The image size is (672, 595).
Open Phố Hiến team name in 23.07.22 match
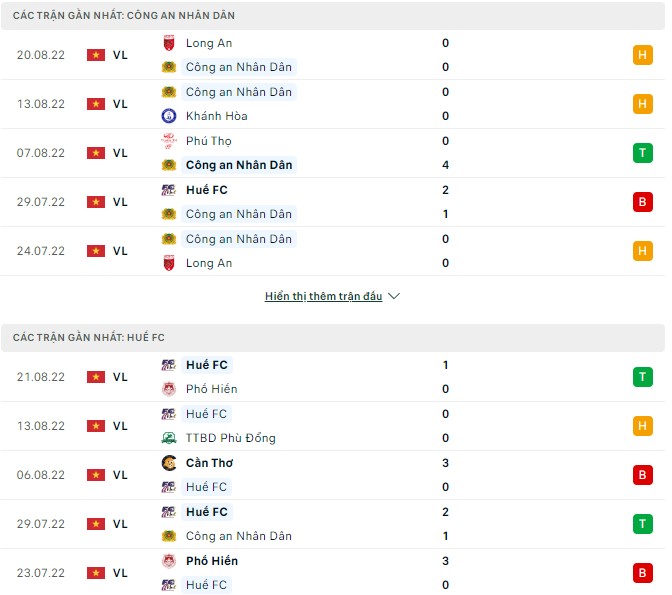click(211, 561)
